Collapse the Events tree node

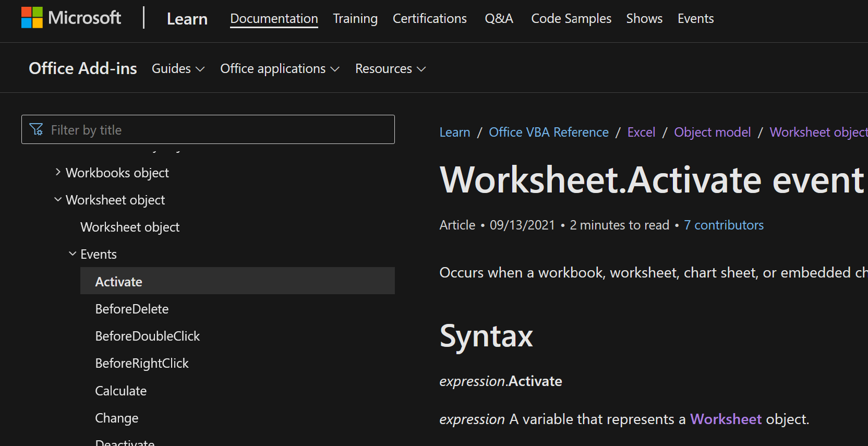pos(73,254)
